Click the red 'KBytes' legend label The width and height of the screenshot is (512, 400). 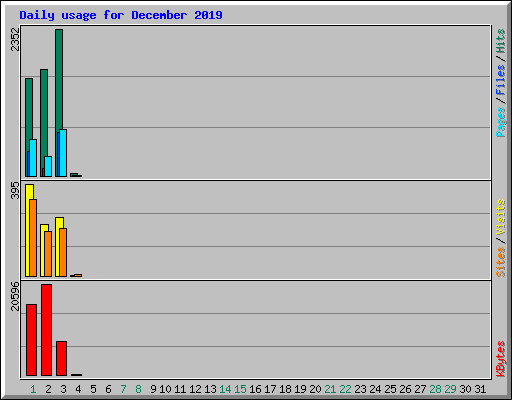[501, 359]
